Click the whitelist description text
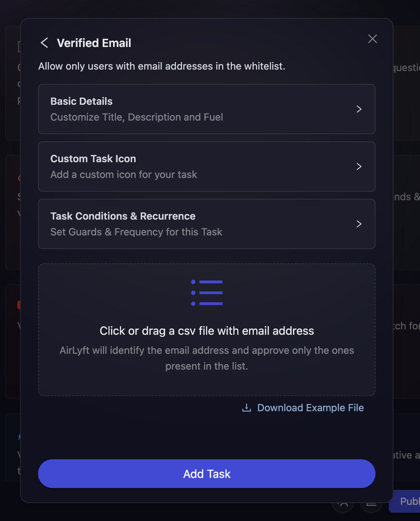 162,66
